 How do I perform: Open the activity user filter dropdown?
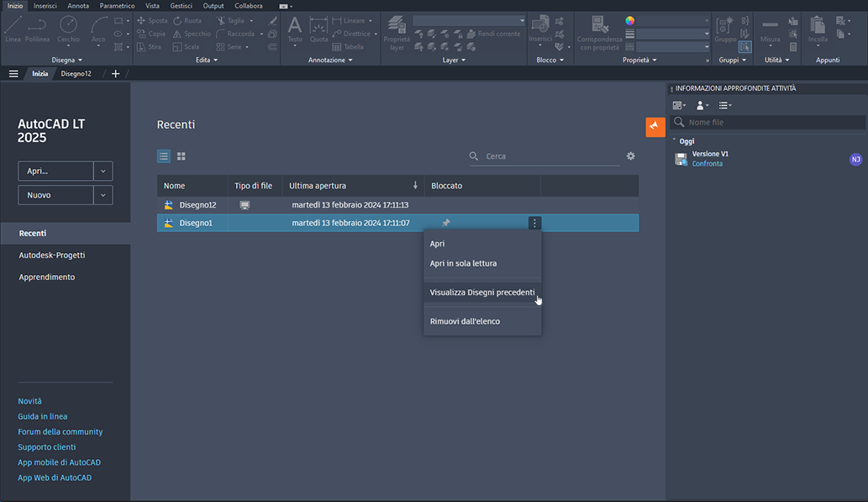702,105
